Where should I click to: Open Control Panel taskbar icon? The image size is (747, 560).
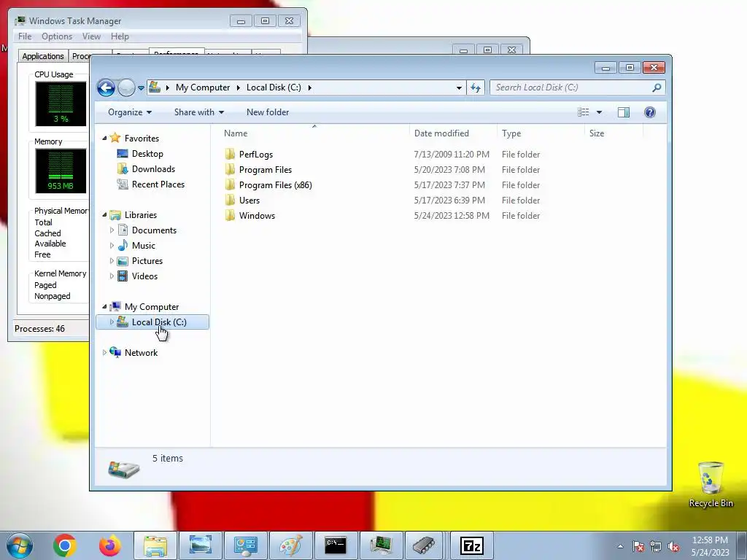245,545
